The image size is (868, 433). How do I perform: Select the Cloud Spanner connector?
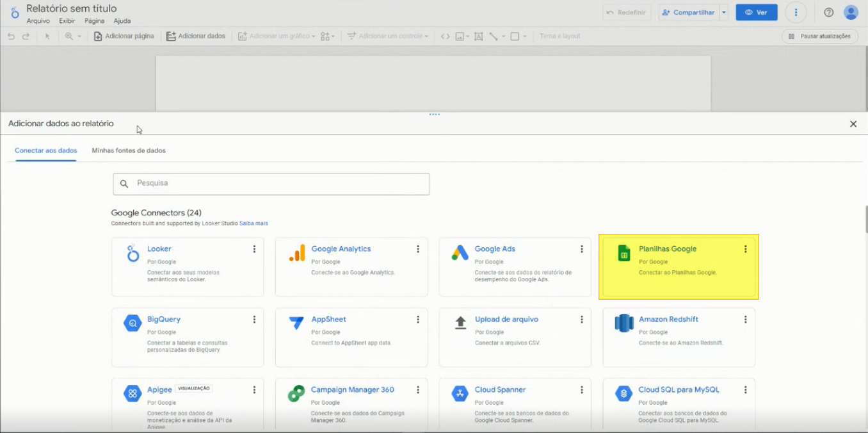[x=515, y=405]
